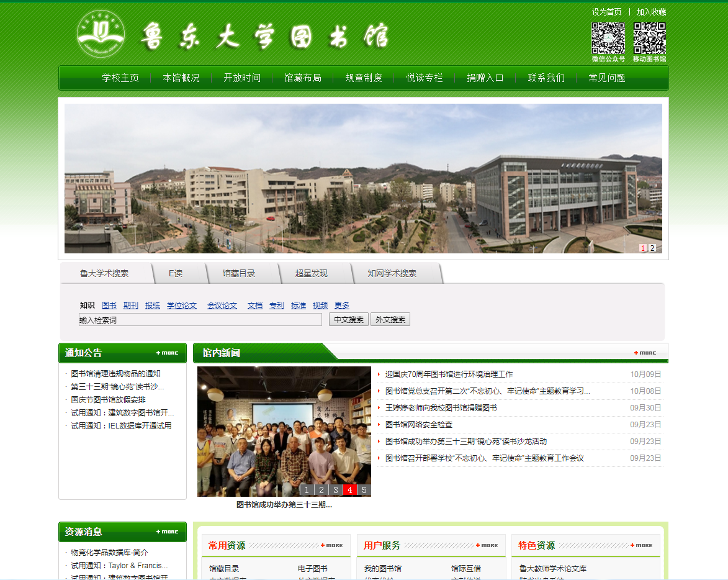728x580 pixels.
Task: Choose 报纸 search category
Action: click(x=153, y=306)
